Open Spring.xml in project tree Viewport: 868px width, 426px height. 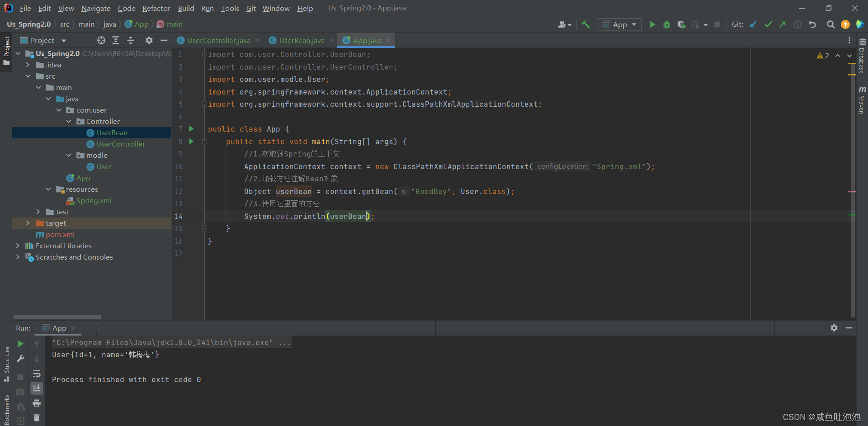click(x=94, y=200)
